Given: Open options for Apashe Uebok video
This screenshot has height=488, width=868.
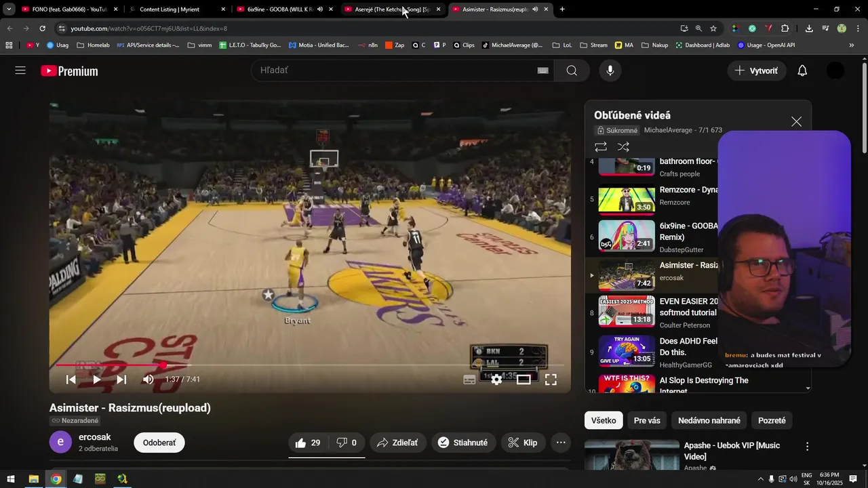Looking at the screenshot, I should 807,447.
